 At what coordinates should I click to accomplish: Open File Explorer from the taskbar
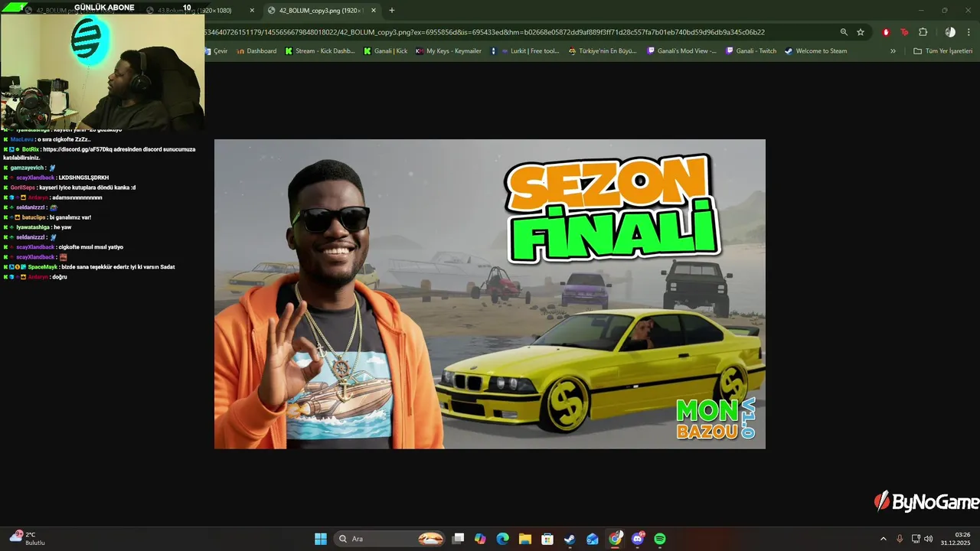(524, 539)
